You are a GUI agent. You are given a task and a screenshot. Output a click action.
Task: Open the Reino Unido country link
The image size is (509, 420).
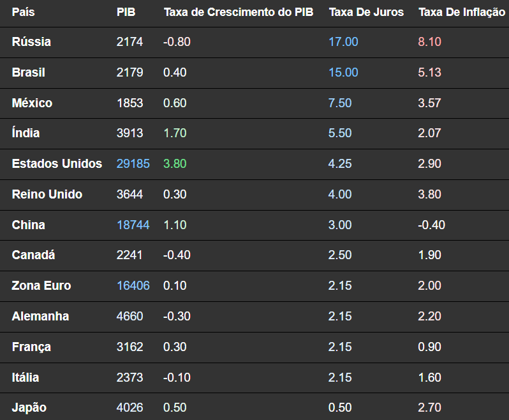pos(47,195)
